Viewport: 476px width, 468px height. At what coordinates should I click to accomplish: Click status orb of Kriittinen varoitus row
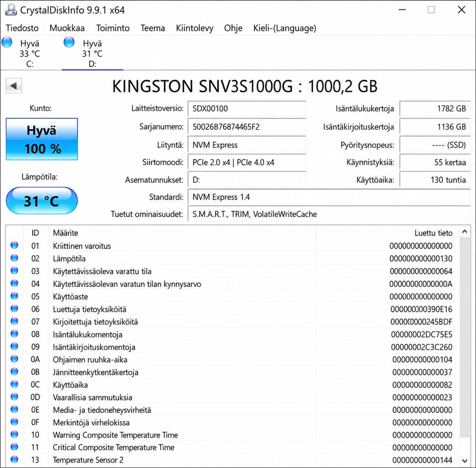pos(14,245)
